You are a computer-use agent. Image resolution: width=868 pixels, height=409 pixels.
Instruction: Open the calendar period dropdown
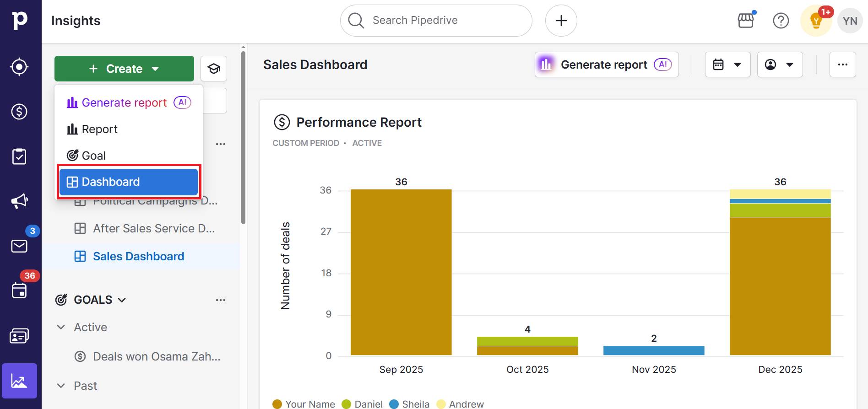[x=727, y=65]
